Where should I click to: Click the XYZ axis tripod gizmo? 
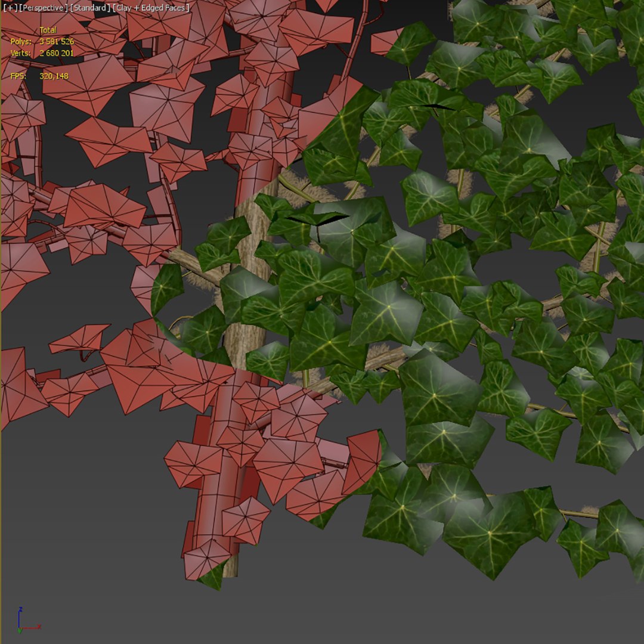tap(28, 620)
